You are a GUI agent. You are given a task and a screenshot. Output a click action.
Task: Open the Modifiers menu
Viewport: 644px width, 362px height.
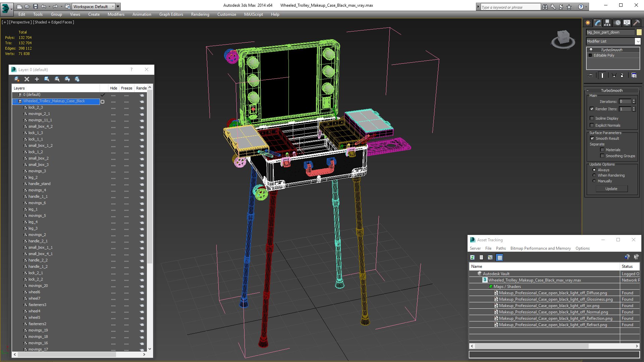tap(116, 14)
